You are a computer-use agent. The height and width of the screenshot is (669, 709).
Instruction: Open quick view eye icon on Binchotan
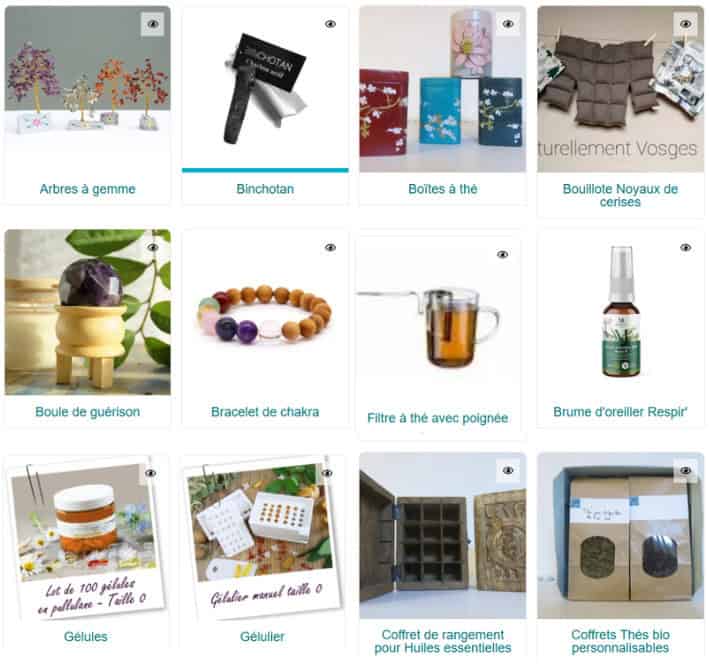coord(331,24)
